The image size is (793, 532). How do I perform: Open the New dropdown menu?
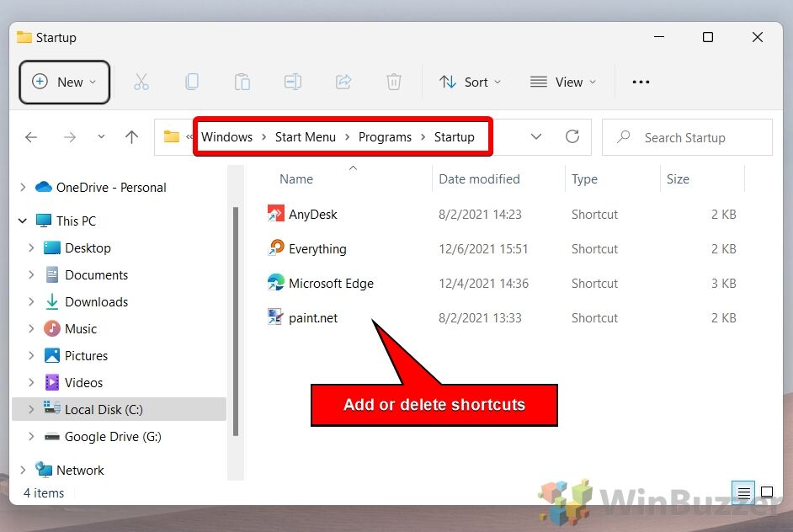[65, 82]
